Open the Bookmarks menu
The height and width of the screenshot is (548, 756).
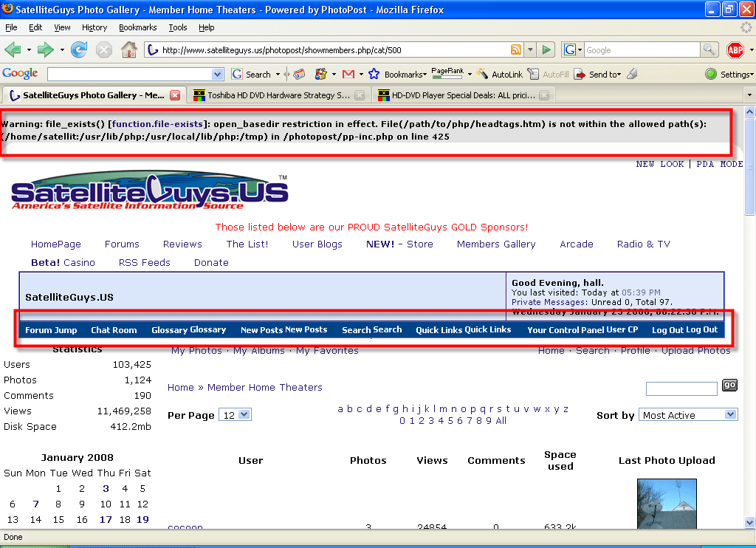tap(138, 27)
